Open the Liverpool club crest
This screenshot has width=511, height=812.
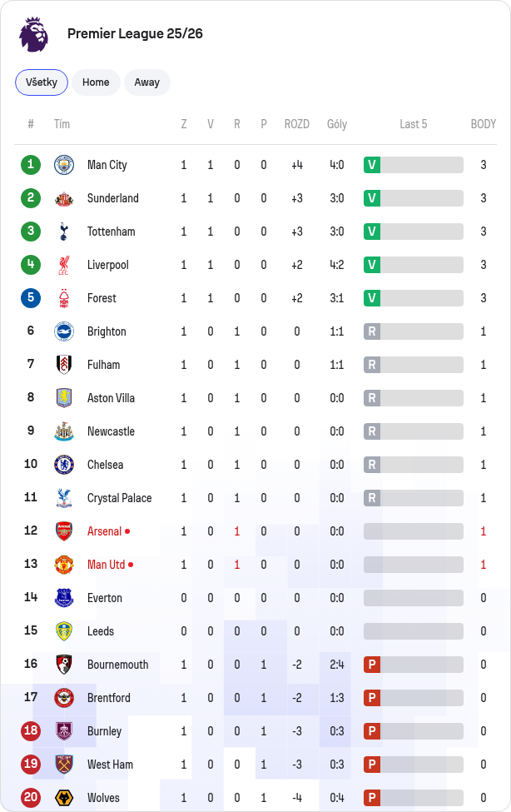64,265
